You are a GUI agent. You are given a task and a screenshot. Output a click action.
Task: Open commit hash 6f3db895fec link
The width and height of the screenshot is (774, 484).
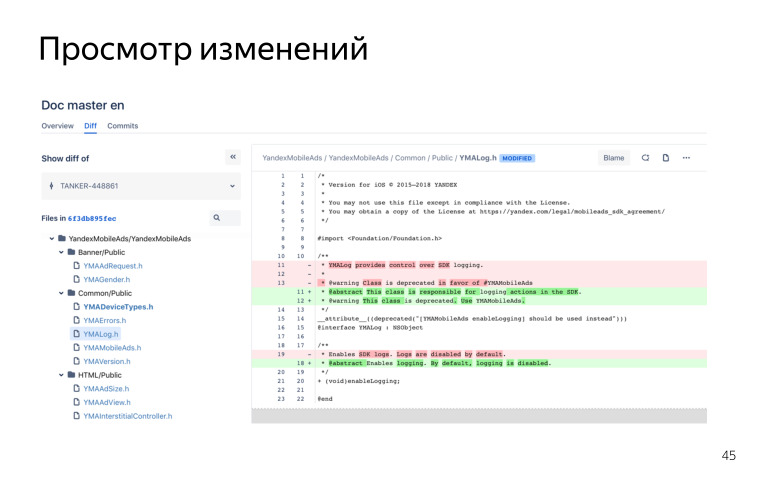coord(92,218)
